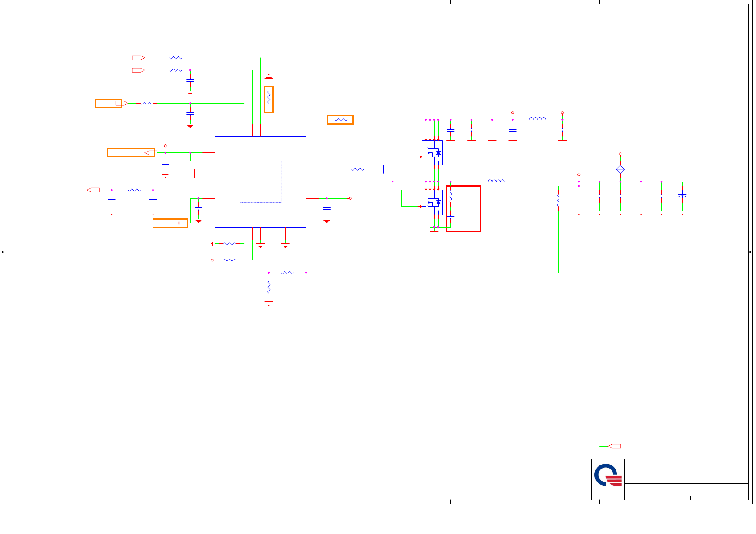Select the bootstrap resistor beside the horizontal capacitor

pyautogui.click(x=358, y=169)
